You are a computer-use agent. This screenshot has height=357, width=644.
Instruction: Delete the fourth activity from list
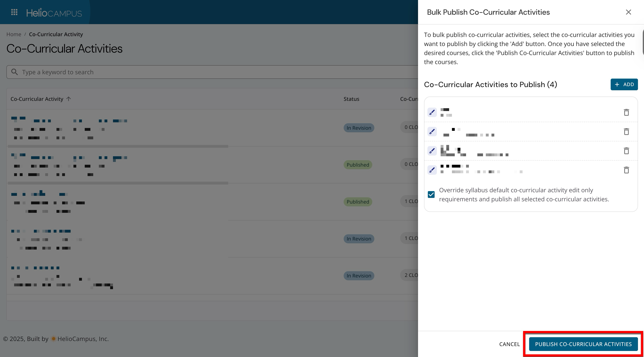click(x=626, y=170)
